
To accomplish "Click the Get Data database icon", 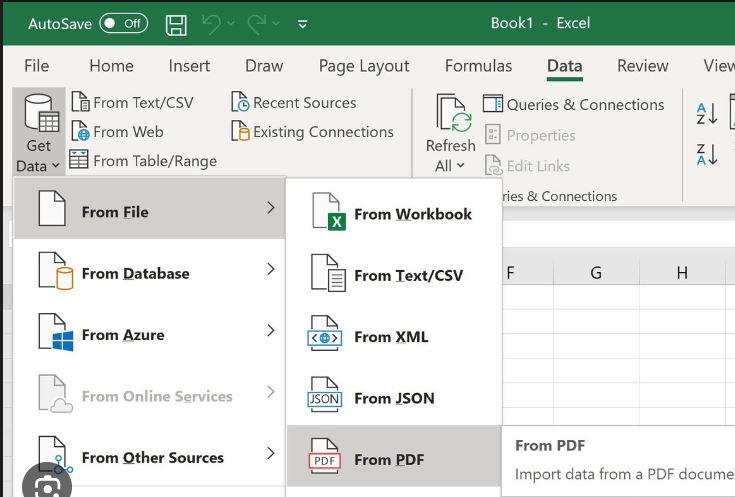I will click(41, 113).
